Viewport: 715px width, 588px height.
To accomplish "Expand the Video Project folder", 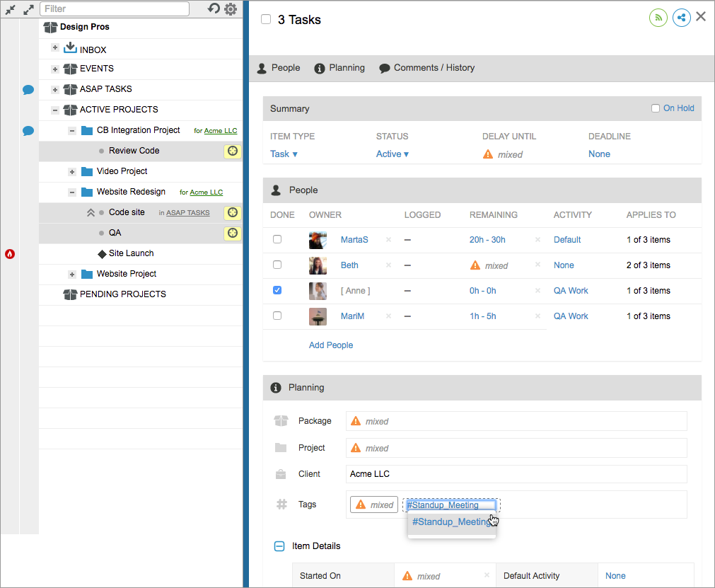I will tap(72, 172).
